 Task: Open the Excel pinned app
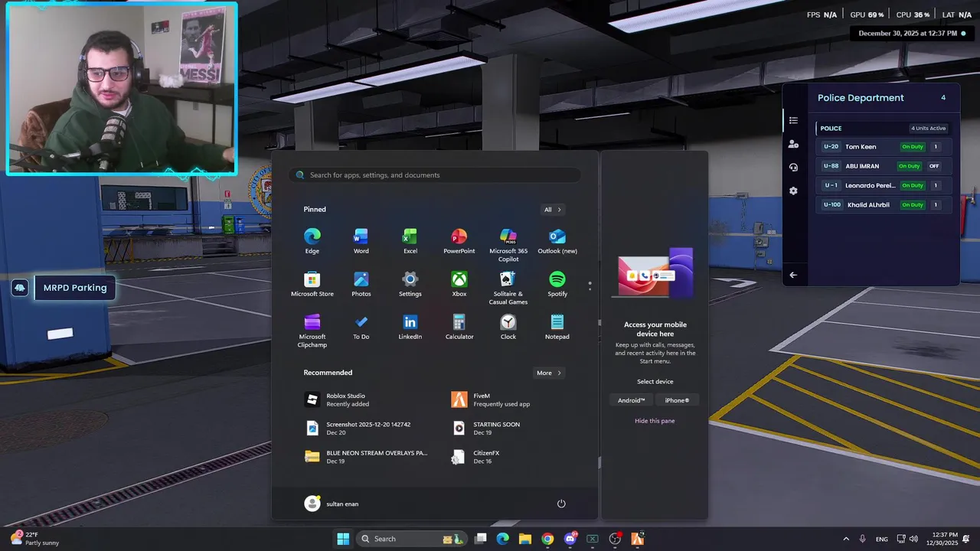point(410,241)
